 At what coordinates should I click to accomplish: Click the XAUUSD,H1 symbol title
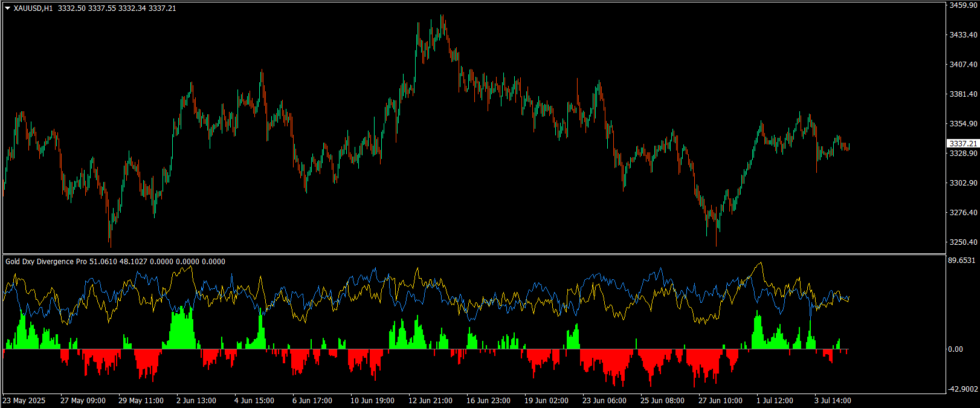click(x=33, y=8)
